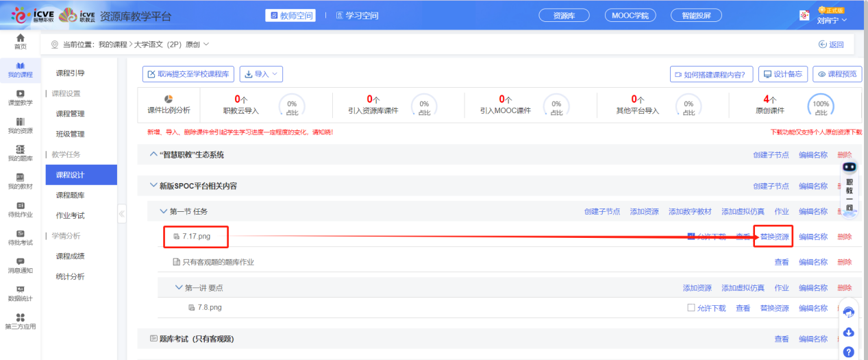Collapse the 第一节 任务 node

pos(164,211)
